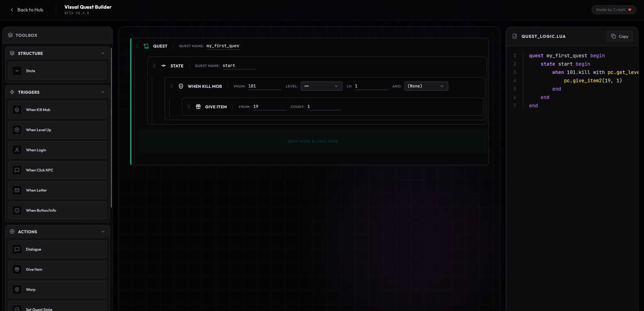Click the When Click NPC chat icon
Image resolution: width=644 pixels, height=311 pixels.
point(17,170)
